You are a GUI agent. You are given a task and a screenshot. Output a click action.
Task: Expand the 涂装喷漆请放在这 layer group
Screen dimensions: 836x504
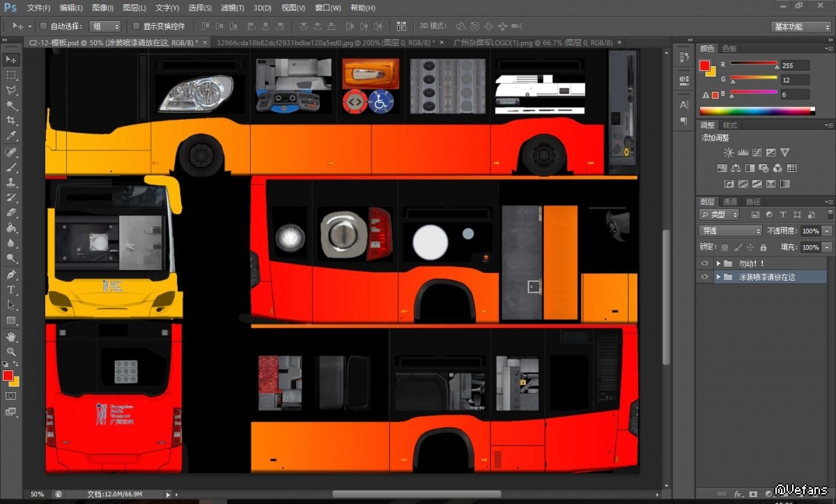pos(718,277)
